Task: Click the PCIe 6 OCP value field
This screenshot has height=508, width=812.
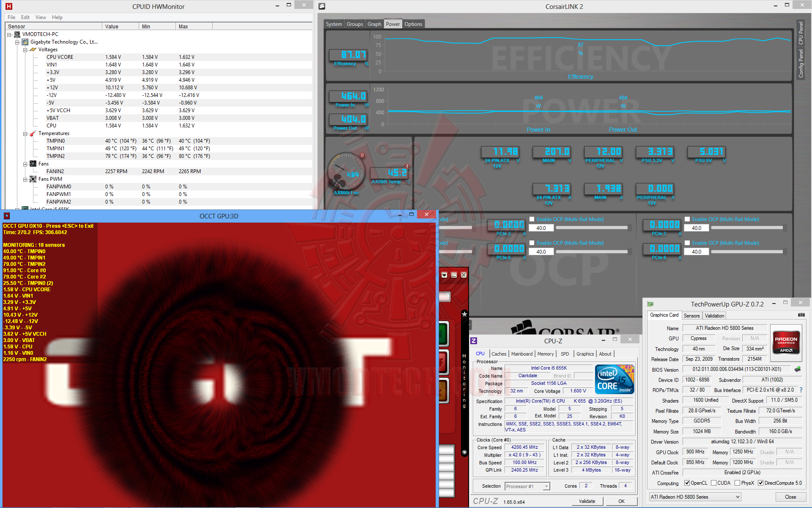Action: click(x=697, y=252)
